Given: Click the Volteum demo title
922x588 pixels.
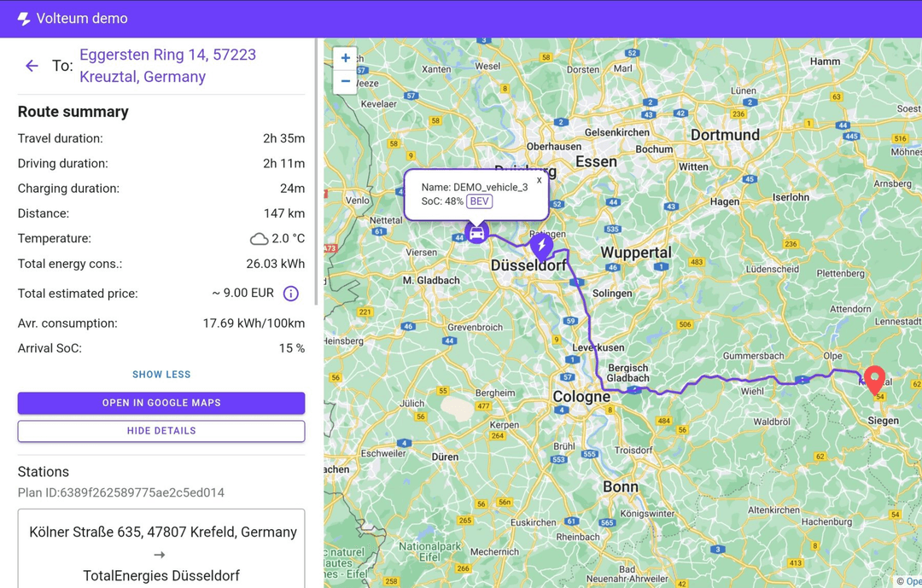Looking at the screenshot, I should 82,19.
